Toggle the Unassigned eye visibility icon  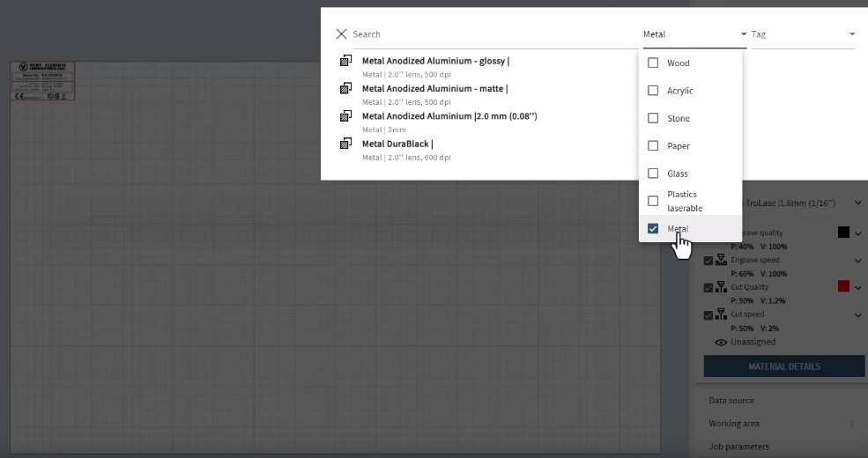coord(721,342)
